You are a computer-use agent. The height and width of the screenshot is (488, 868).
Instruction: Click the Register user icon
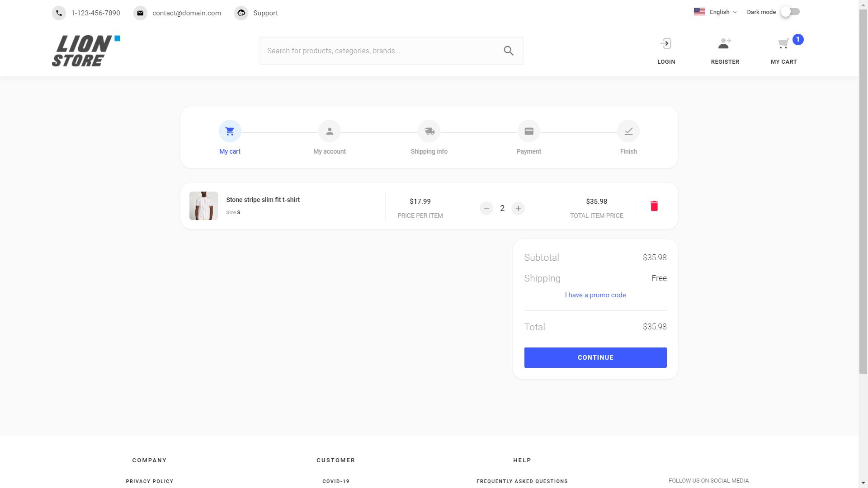click(x=725, y=44)
